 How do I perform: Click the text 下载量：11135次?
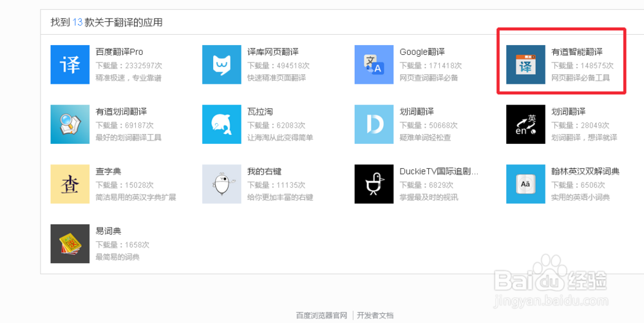[276, 185]
